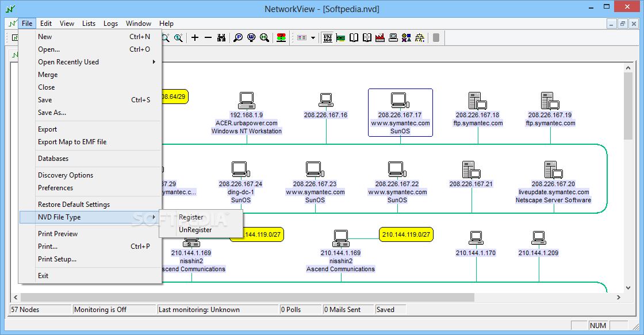This screenshot has height=335, width=644.
Task: Click the magnifier P ping icon
Action: pyautogui.click(x=238, y=38)
